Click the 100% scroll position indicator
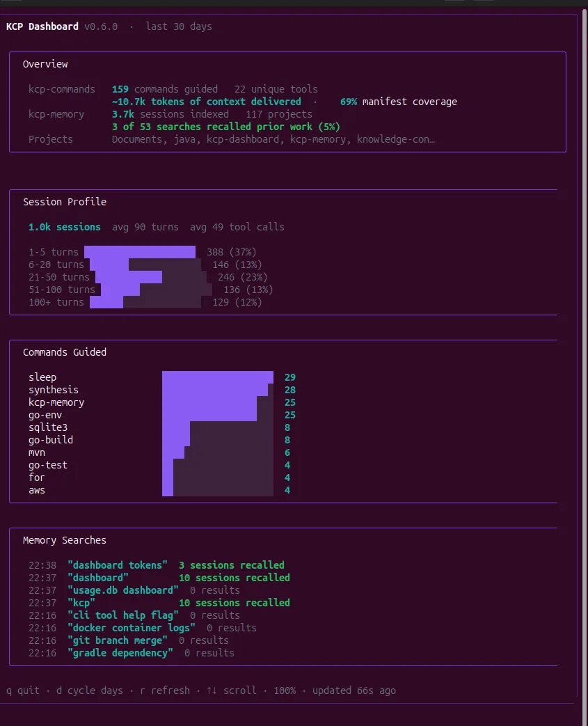This screenshot has height=726, width=588. coord(285,691)
